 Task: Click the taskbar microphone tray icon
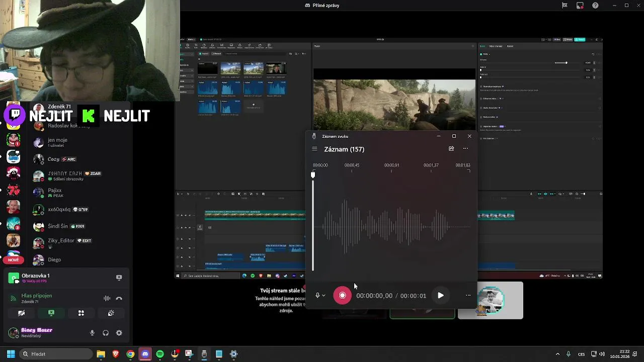[569, 354]
